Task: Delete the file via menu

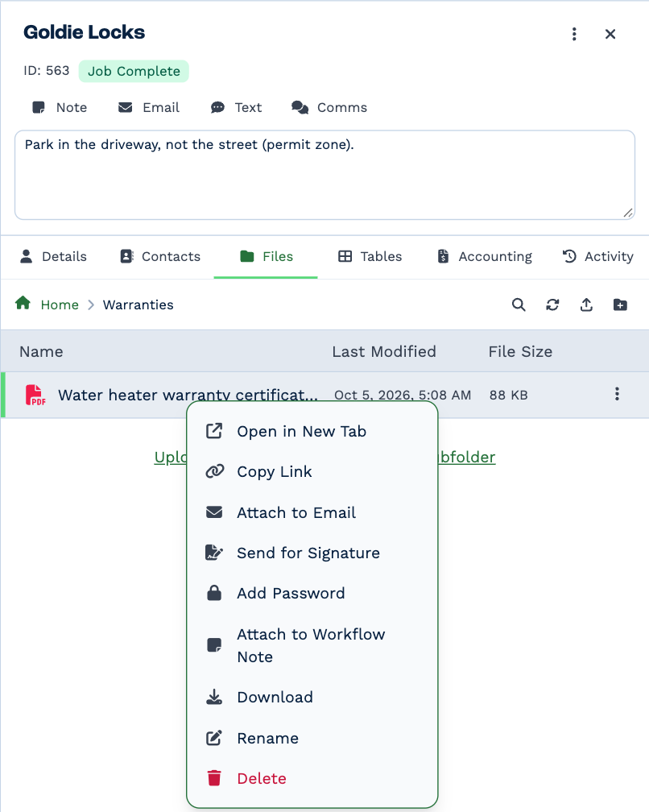Action: [312, 778]
